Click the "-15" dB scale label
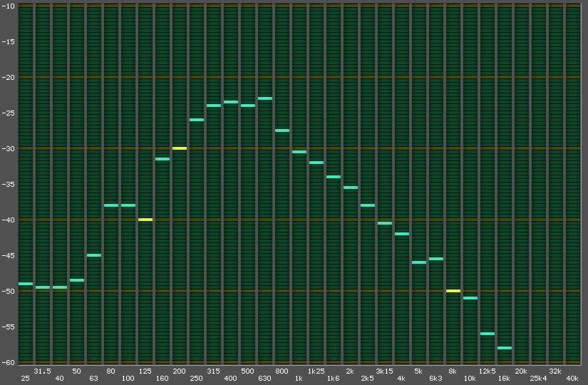 click(9, 41)
